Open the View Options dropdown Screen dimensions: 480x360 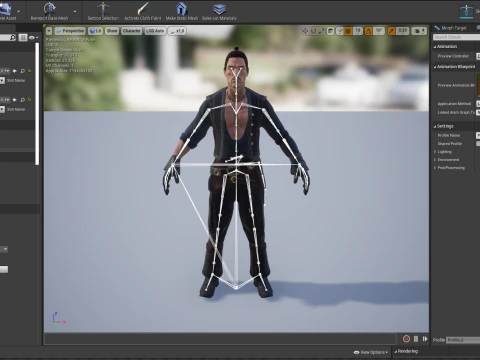pyautogui.click(x=371, y=352)
